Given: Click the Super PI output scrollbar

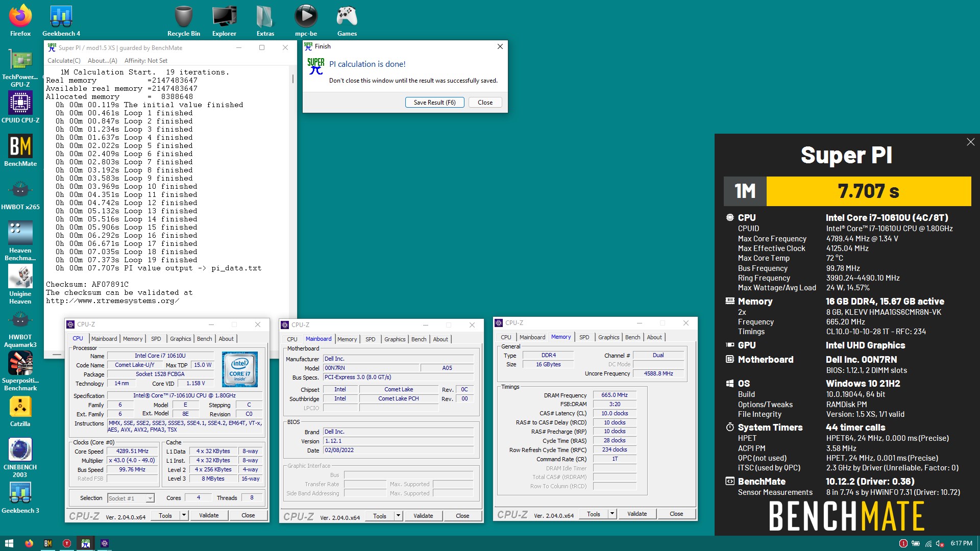Looking at the screenshot, I should [x=293, y=79].
